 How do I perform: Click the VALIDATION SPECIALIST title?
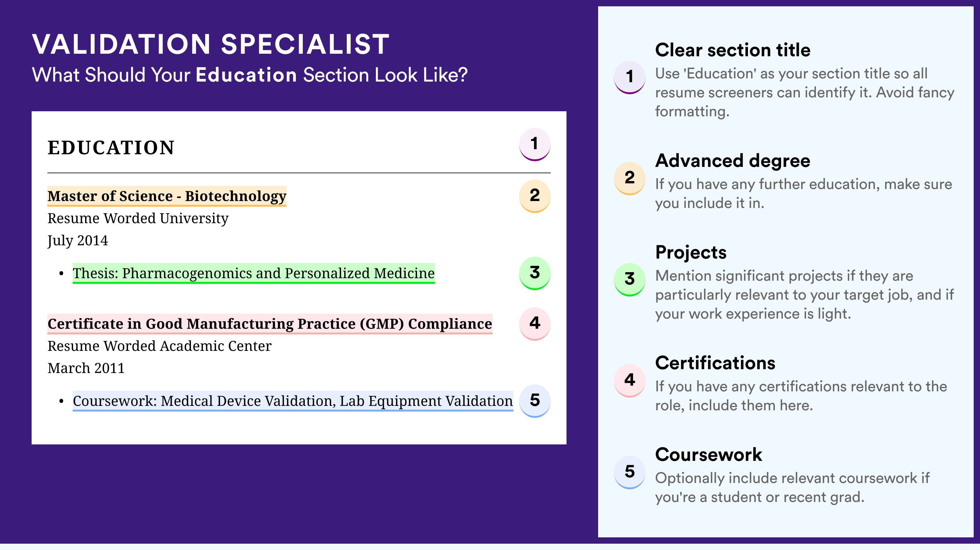[x=211, y=44]
